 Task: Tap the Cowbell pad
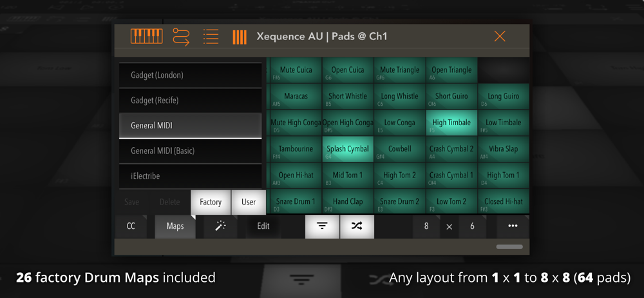coord(400,149)
